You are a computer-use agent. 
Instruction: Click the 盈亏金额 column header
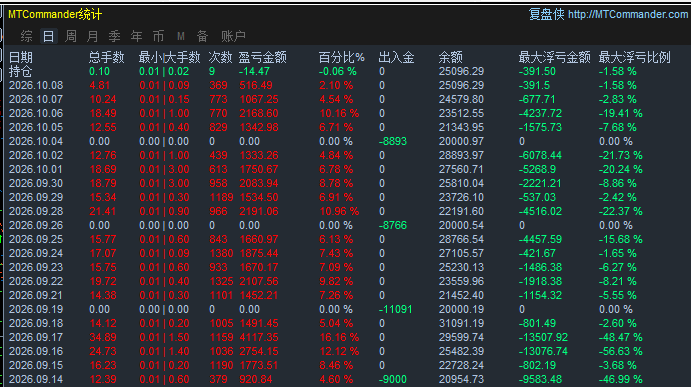click(x=263, y=57)
